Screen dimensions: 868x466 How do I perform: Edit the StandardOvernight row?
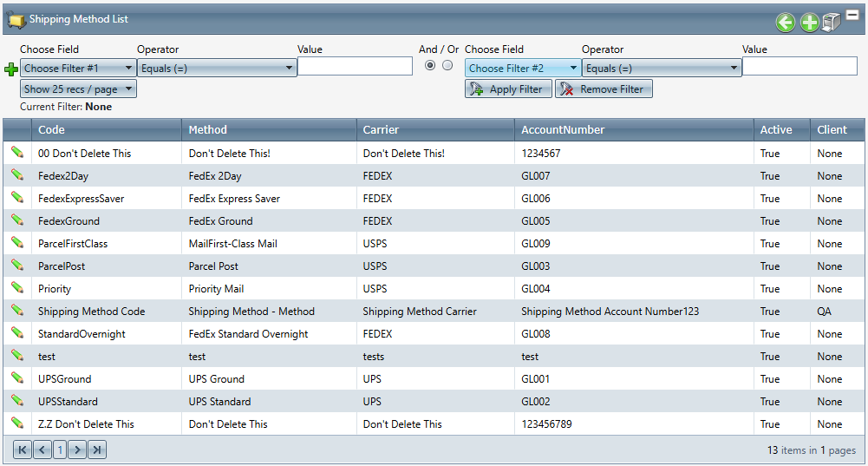(17, 333)
